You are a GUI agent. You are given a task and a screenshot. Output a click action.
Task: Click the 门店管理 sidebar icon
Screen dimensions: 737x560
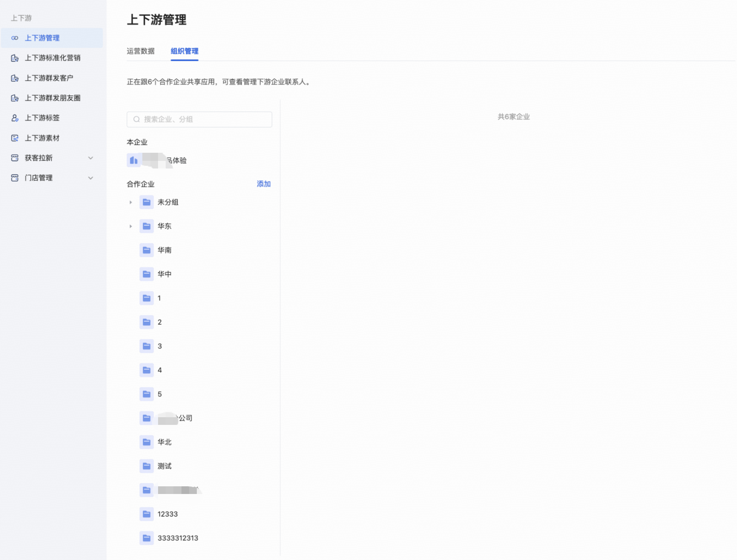[x=15, y=178]
